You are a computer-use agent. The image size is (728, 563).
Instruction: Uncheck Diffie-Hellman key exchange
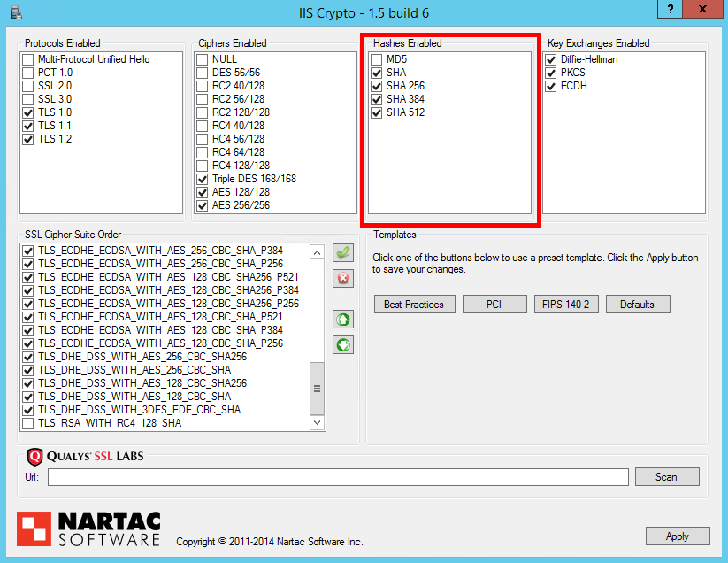(x=550, y=59)
